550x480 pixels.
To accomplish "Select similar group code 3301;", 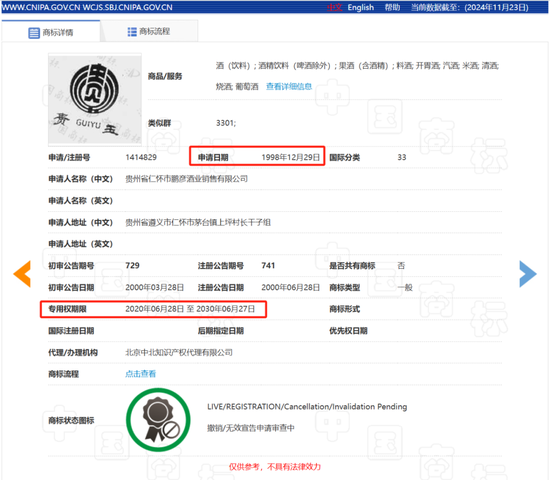I will [226, 123].
